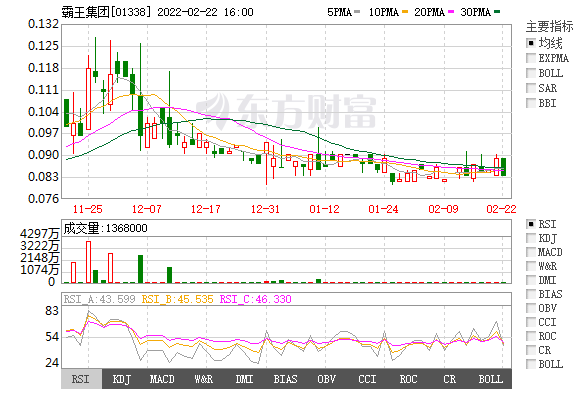This screenshot has width=581, height=402.
Task: Click the 霸王集团[01338] stock title
Action: pos(107,12)
